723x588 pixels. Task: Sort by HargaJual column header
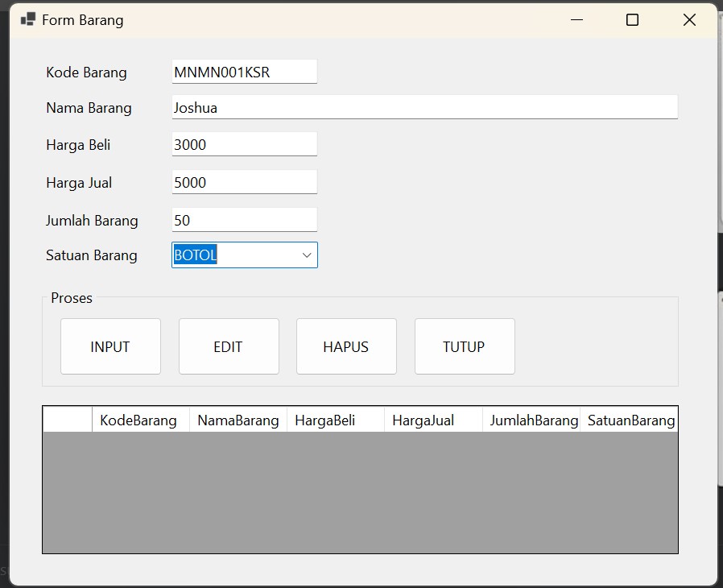433,420
